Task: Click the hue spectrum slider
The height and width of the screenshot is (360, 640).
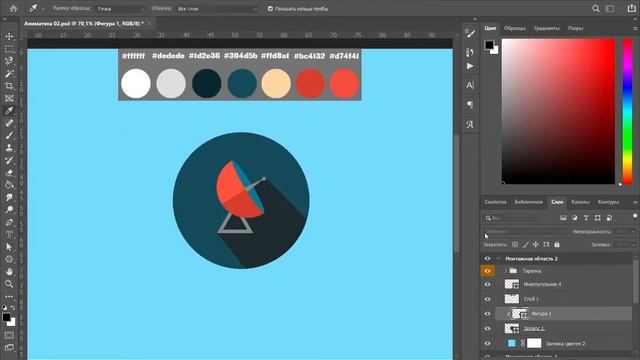Action: tap(627, 111)
